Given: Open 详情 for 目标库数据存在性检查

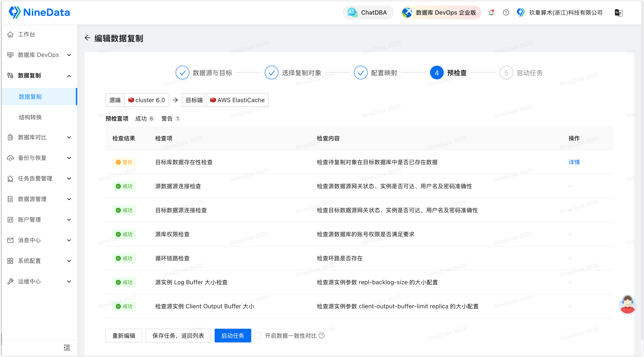Looking at the screenshot, I should (574, 162).
